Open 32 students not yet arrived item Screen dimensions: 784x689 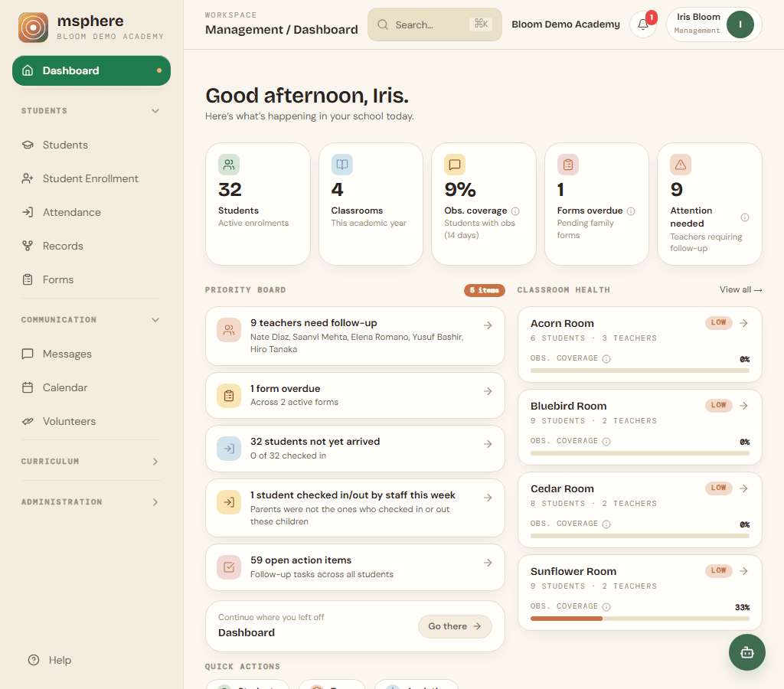(355, 449)
